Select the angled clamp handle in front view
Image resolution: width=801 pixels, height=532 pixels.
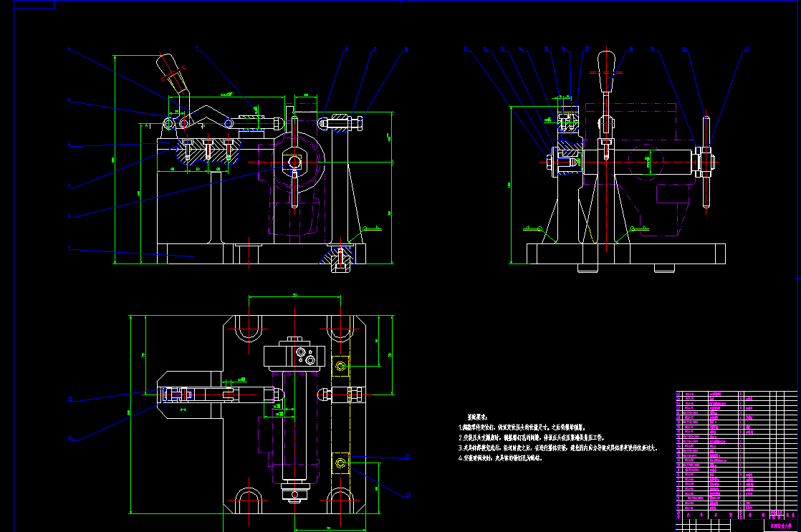pyautogui.click(x=172, y=74)
